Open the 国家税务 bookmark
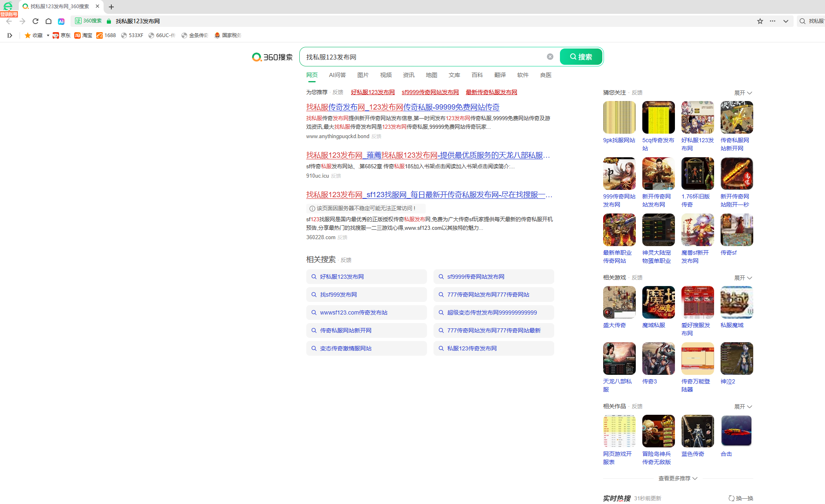Screen dimensions: 825x504 pos(228,35)
